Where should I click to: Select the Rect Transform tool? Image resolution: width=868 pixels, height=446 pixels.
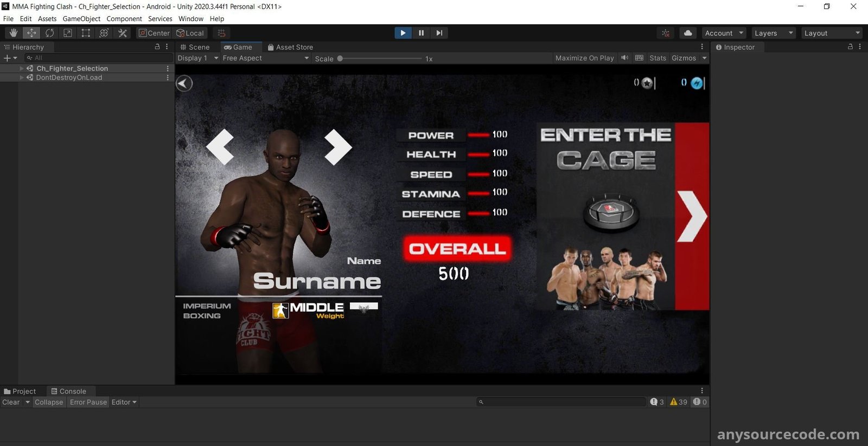coord(86,33)
